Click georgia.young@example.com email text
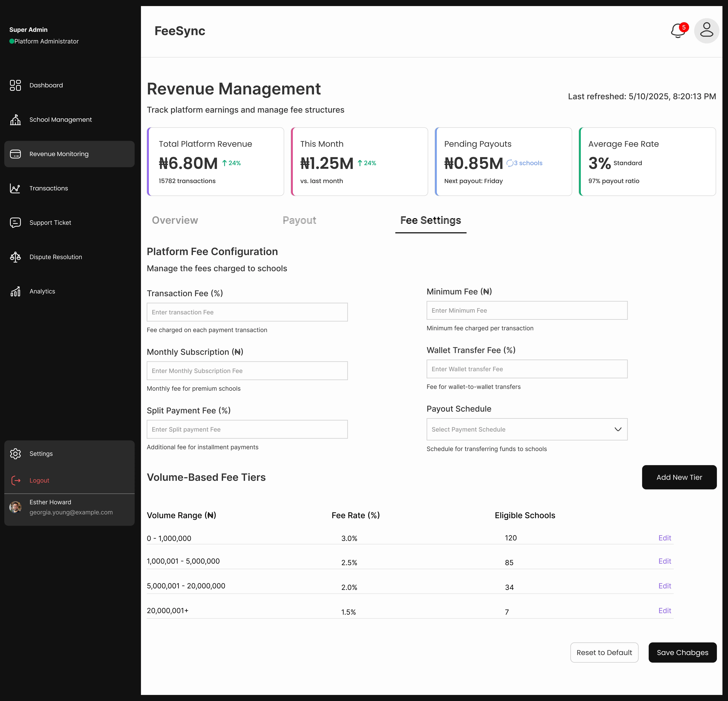 (x=71, y=512)
